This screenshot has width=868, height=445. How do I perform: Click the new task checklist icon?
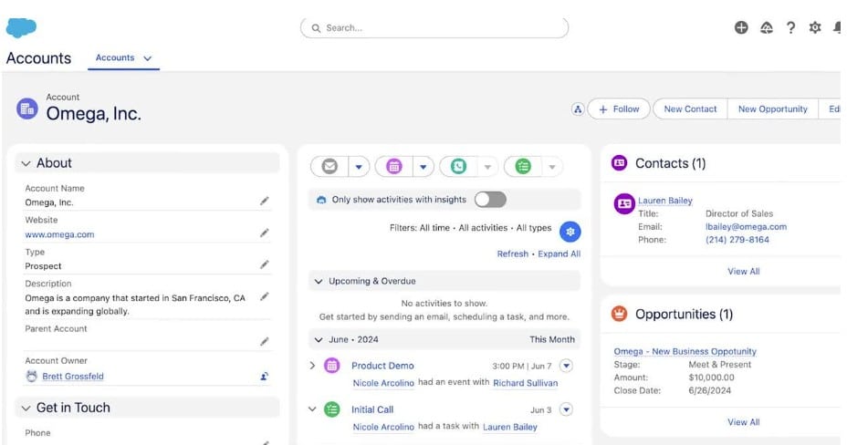(523, 166)
